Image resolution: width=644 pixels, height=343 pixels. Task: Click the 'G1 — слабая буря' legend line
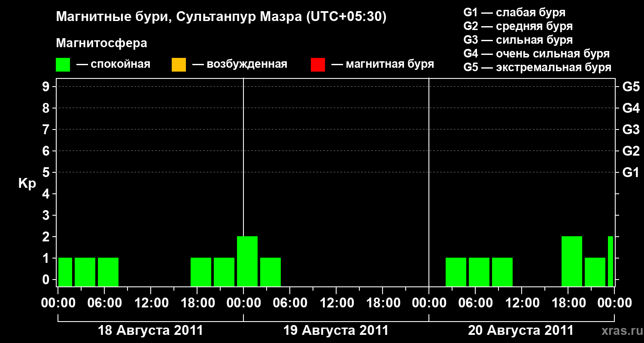point(514,12)
